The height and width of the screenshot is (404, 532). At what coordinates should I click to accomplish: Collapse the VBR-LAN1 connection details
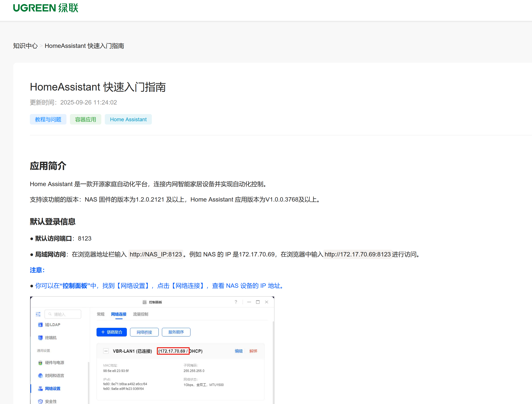pos(106,351)
